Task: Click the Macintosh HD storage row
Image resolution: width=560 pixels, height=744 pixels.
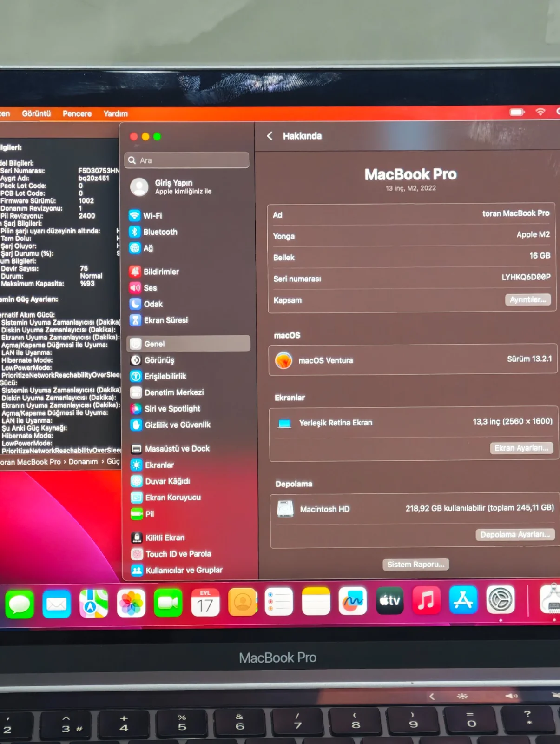Action: pos(415,509)
